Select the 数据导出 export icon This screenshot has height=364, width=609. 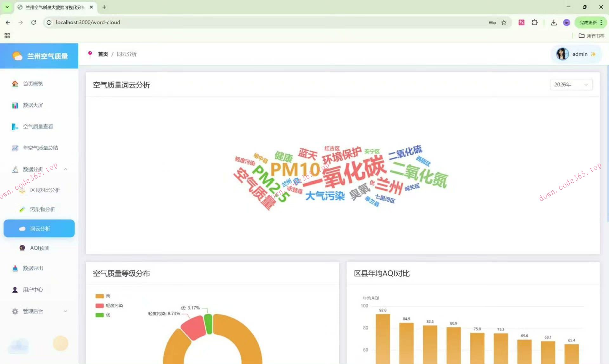pos(15,268)
